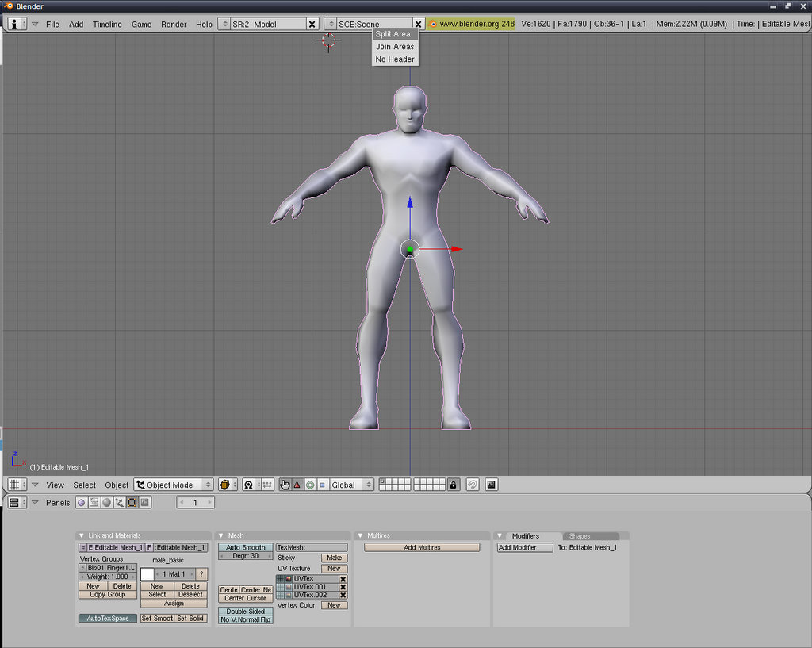Open the Shading context sphere icon
812x648 pixels.
106,503
